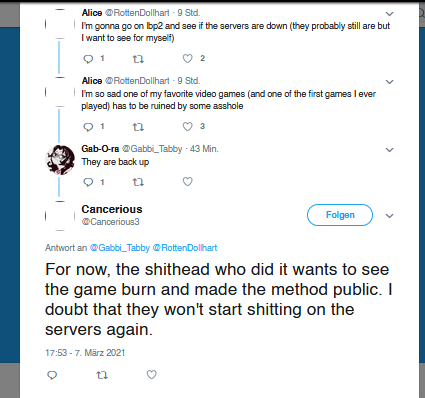Like Alice's favorite video games tweet
Viewport: 425px width, 398px height.
click(x=188, y=127)
